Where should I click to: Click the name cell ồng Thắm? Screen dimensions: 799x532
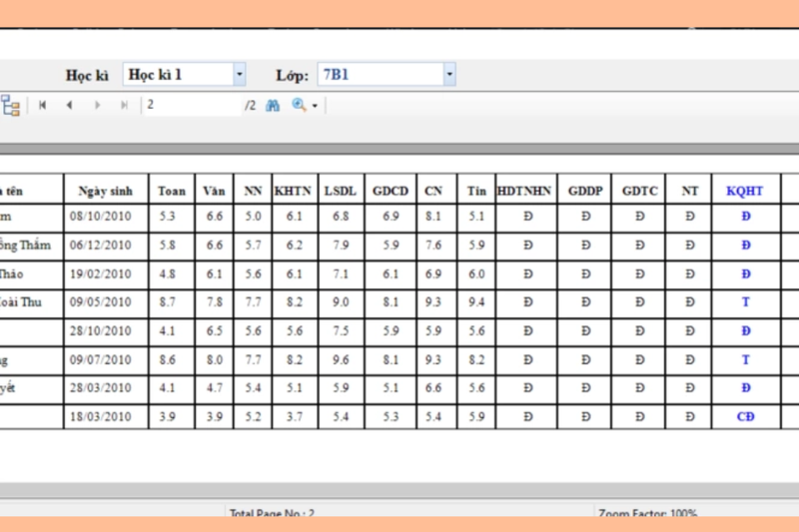pyautogui.click(x=26, y=246)
